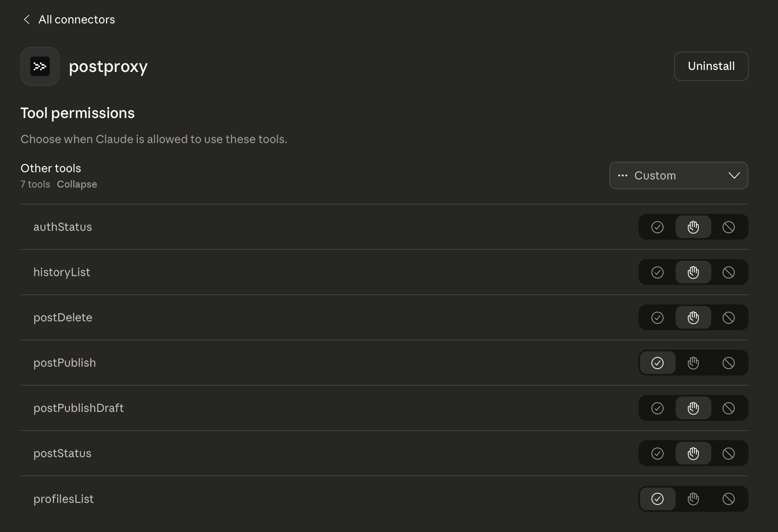Set postStatus to always allow
Screen dimensions: 778x532
(657, 453)
